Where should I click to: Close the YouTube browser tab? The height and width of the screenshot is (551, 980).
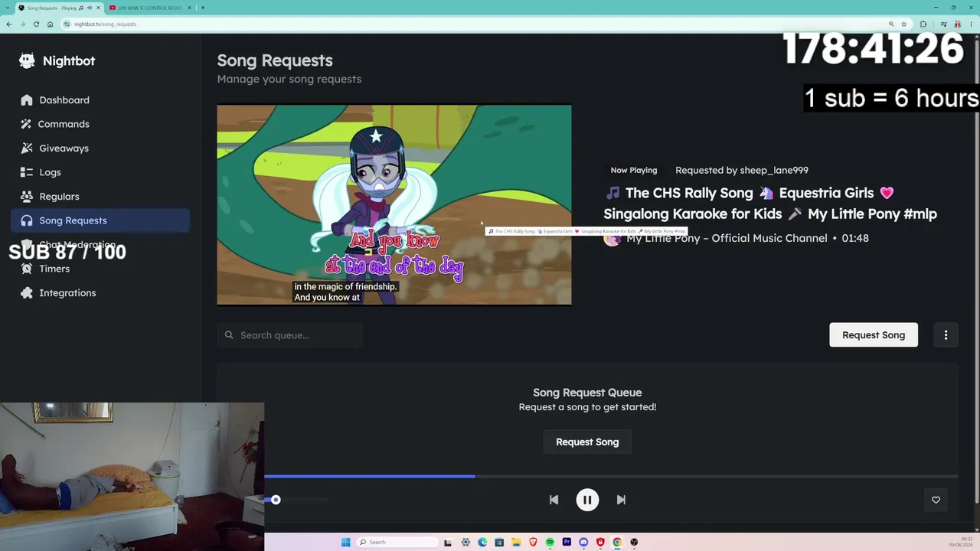click(x=190, y=8)
